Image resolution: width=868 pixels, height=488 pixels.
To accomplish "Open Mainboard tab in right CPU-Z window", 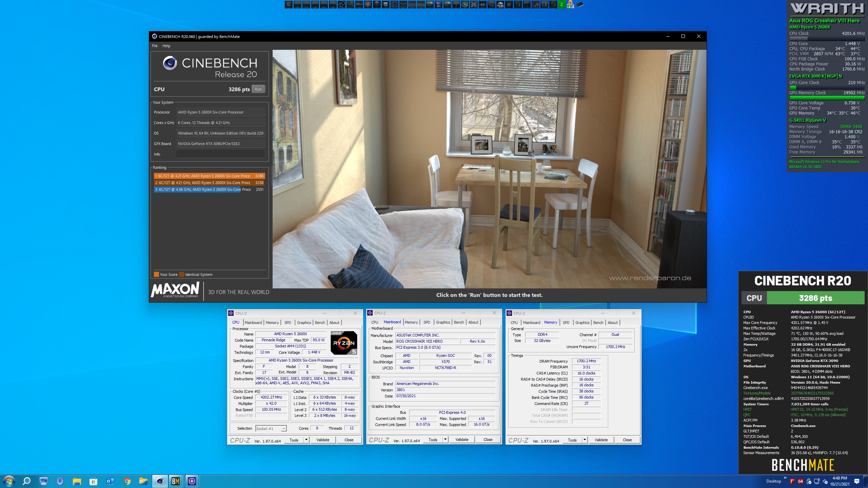I will [x=532, y=323].
